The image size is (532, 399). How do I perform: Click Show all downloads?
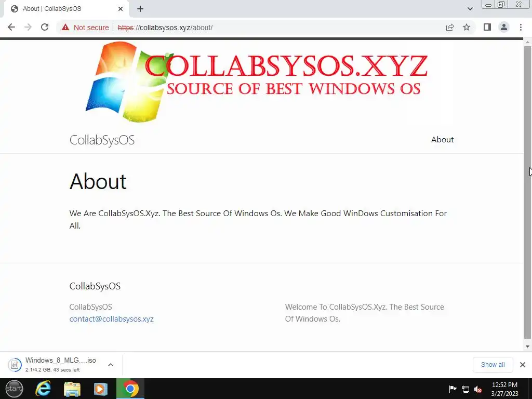[x=493, y=364]
